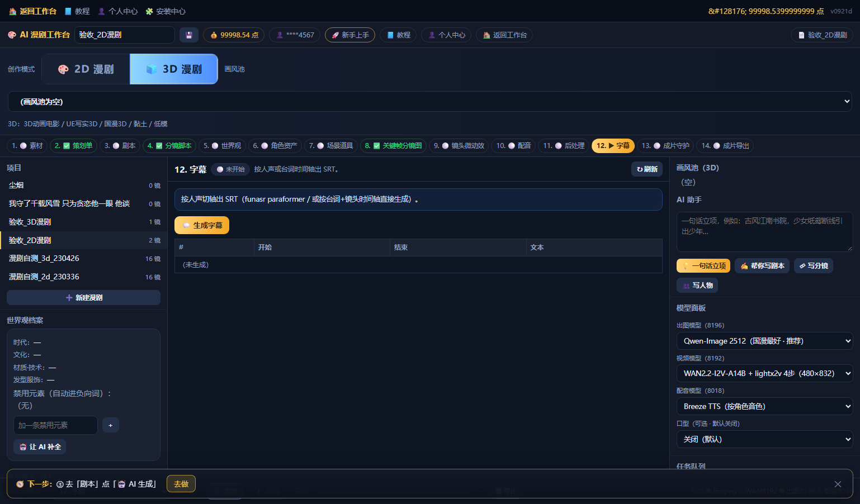Close the next-step hint bar
This screenshot has height=504, width=860.
click(838, 484)
